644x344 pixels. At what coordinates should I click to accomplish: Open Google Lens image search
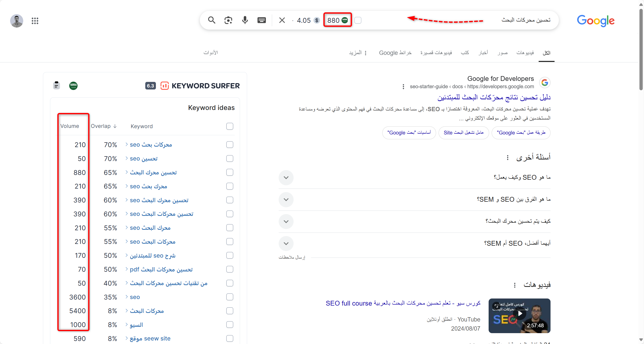click(228, 20)
